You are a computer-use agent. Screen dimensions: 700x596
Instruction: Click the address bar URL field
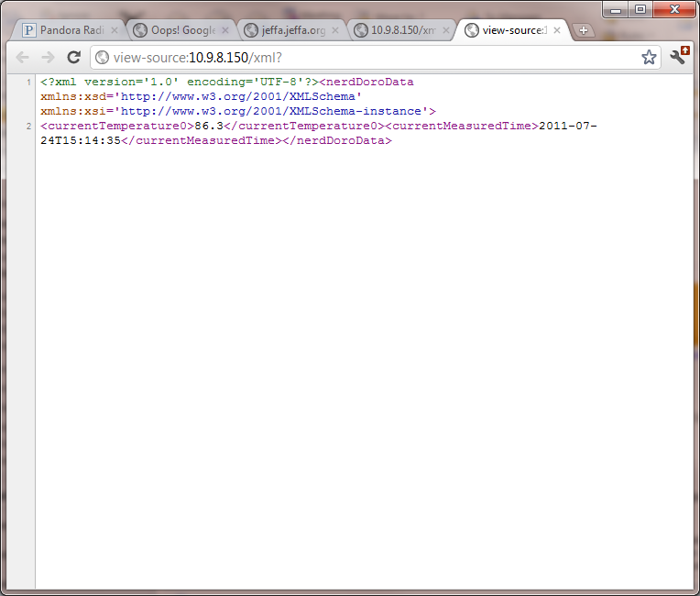click(x=366, y=57)
